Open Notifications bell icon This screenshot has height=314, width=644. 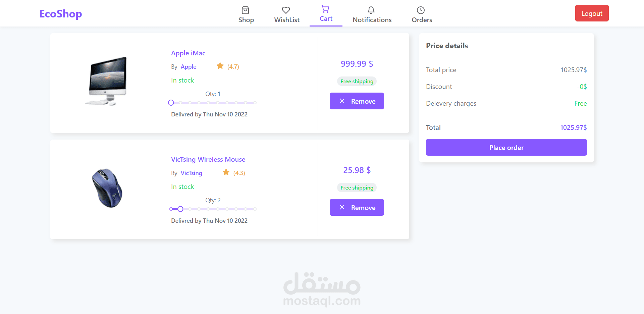(371, 10)
